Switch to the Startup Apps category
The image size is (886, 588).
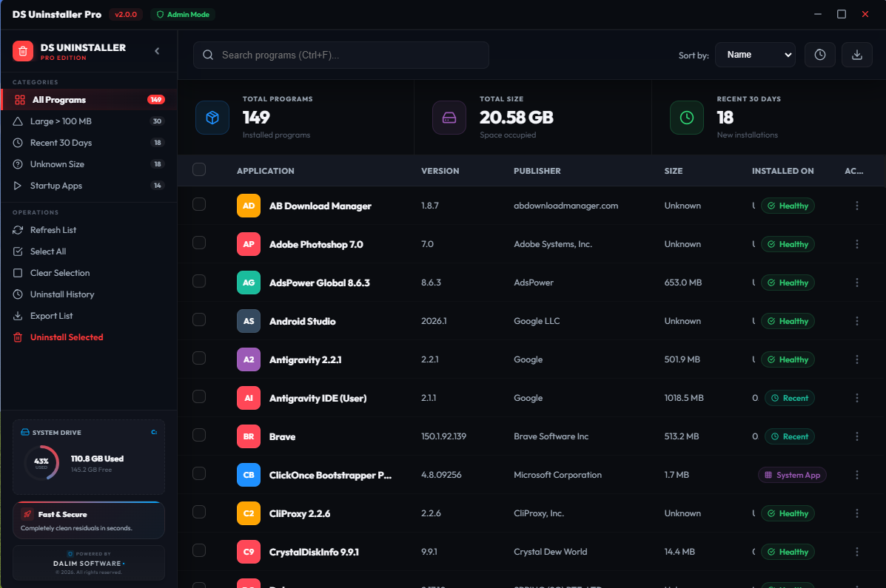pyautogui.click(x=89, y=185)
